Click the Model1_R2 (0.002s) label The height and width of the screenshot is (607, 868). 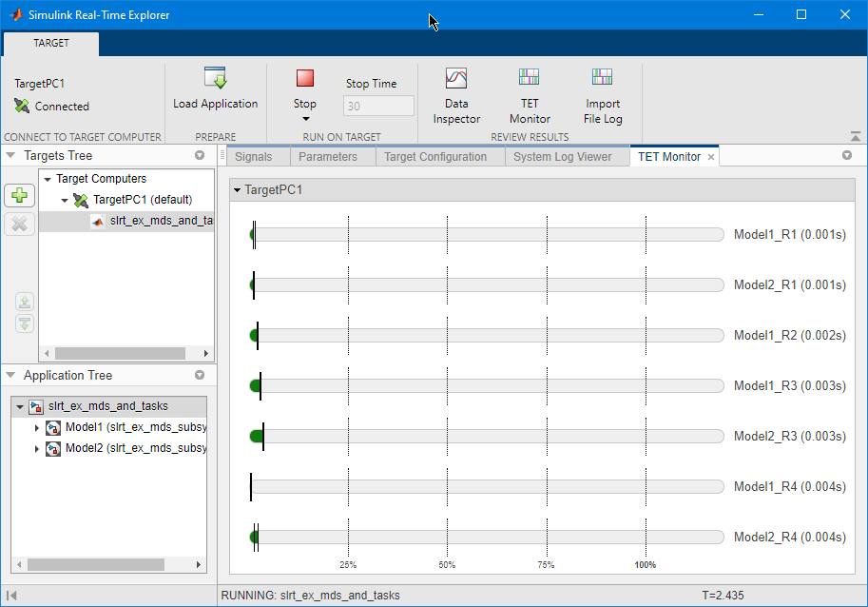pos(790,336)
